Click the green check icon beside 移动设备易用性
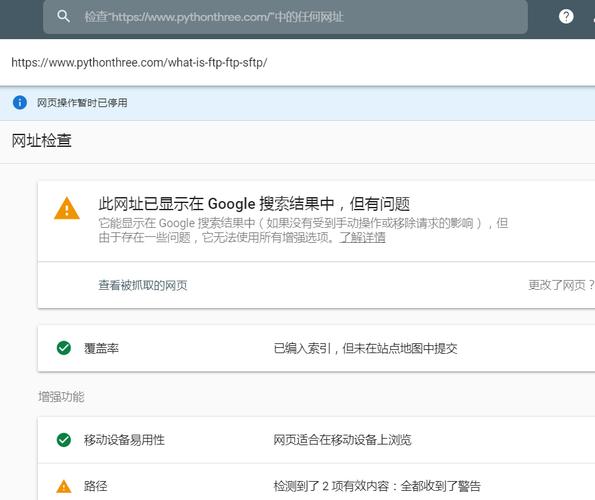 coord(64,440)
